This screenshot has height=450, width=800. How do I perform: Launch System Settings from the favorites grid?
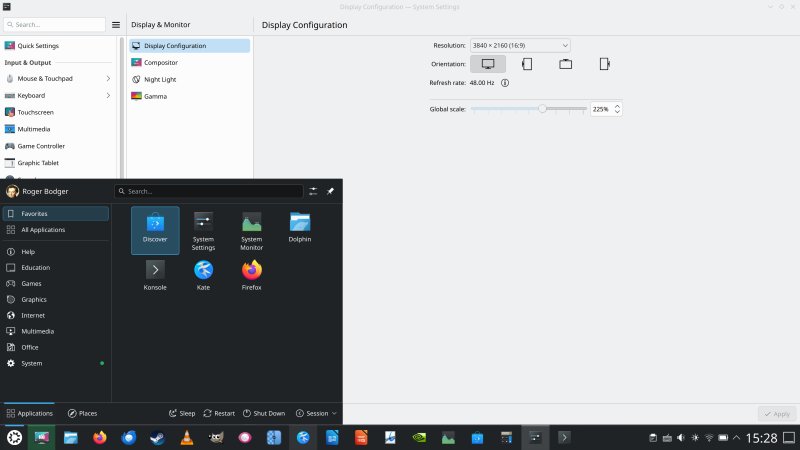tap(203, 230)
